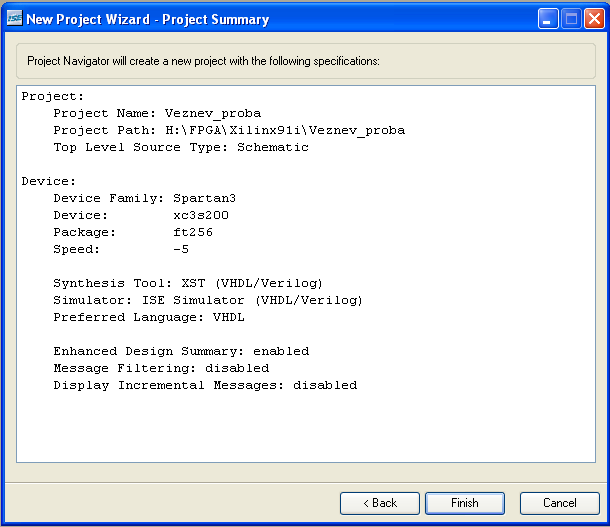Click the 'Project:' section heading
This screenshot has height=527, width=610.
pyautogui.click(x=53, y=96)
